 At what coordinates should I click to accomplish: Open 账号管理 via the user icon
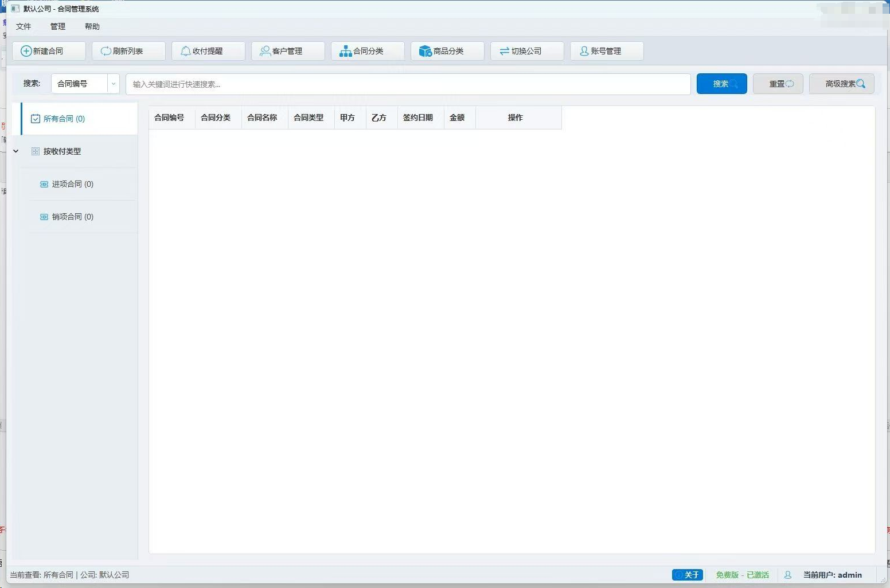(584, 50)
